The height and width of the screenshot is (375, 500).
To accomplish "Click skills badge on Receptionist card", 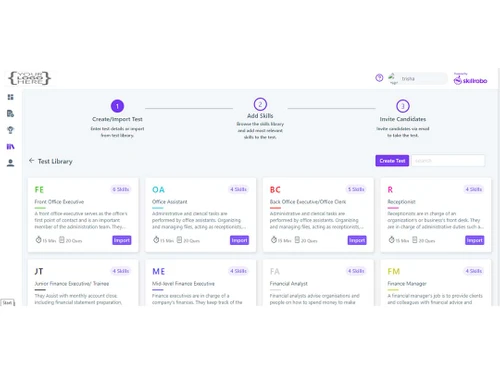I will tap(474, 189).
